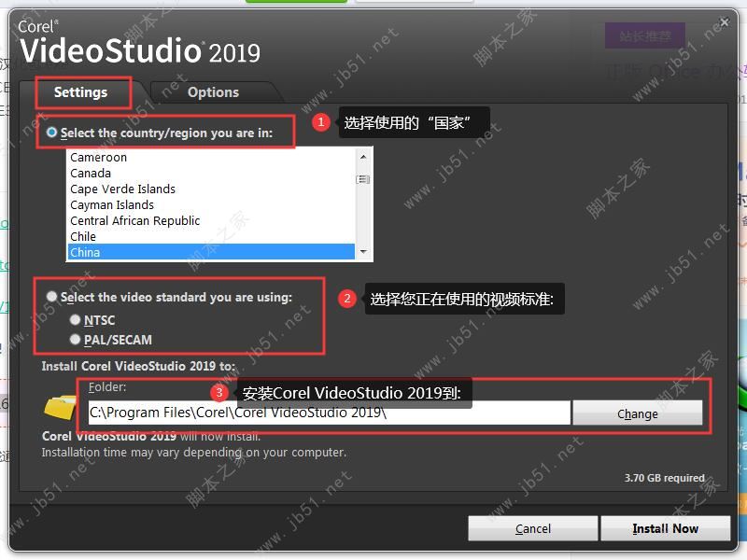Select Canada in the country list
The image size is (747, 560).
click(x=211, y=173)
